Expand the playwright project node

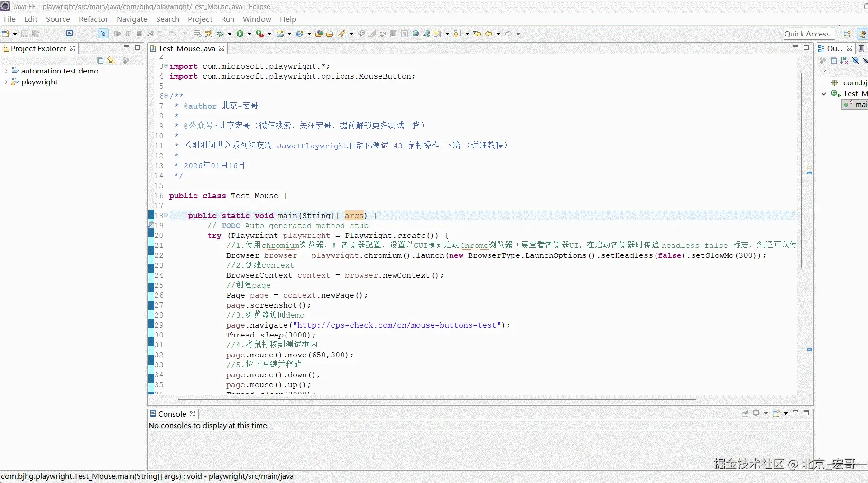pyautogui.click(x=6, y=82)
